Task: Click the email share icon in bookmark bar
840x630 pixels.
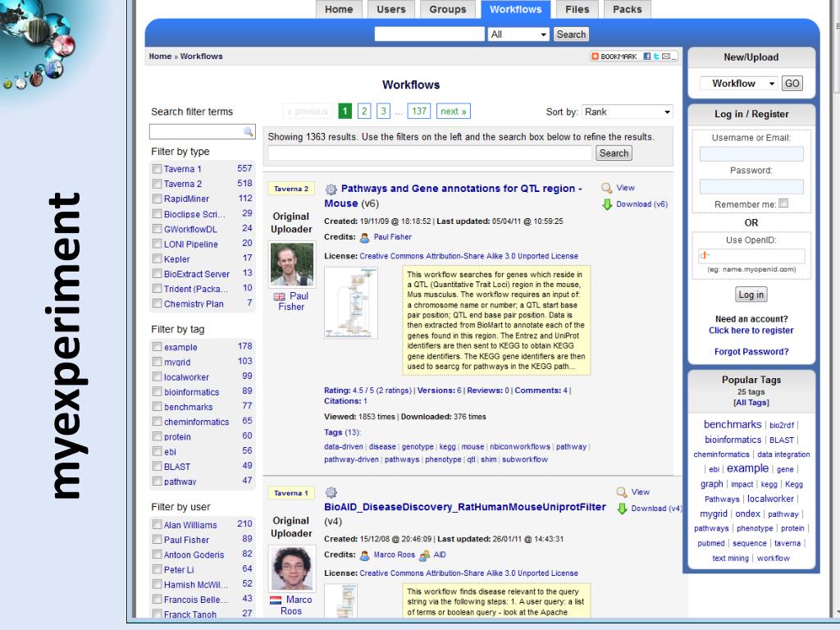Action: click(x=666, y=57)
